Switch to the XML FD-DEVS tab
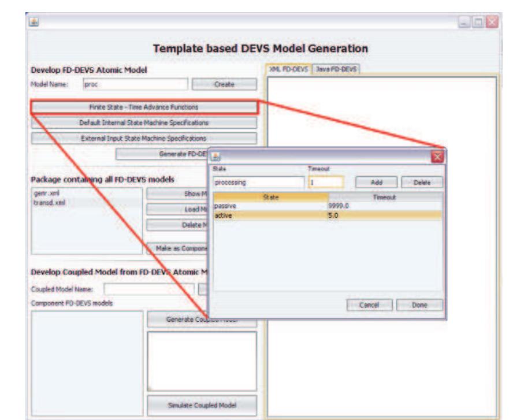Viewport: 513px width, 420px height. pyautogui.click(x=289, y=69)
